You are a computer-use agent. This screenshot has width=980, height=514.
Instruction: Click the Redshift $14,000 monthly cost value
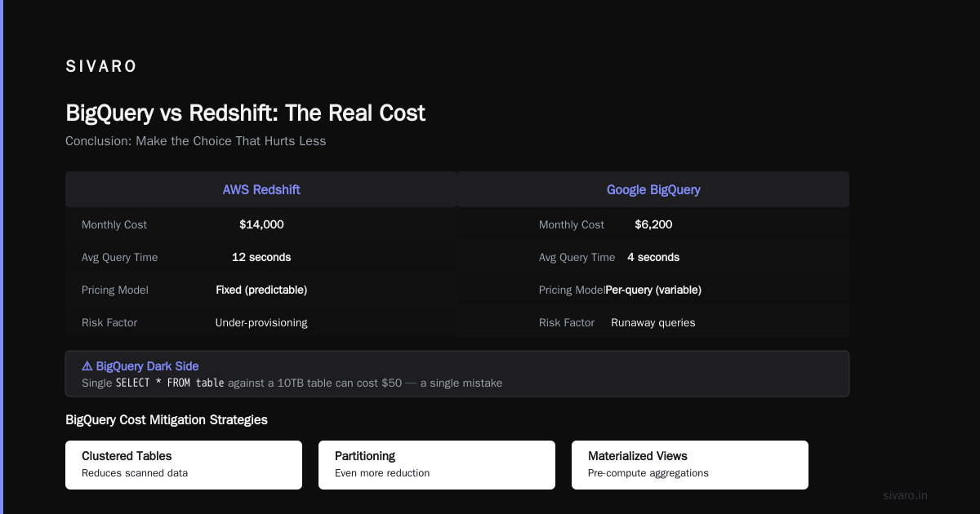click(261, 224)
